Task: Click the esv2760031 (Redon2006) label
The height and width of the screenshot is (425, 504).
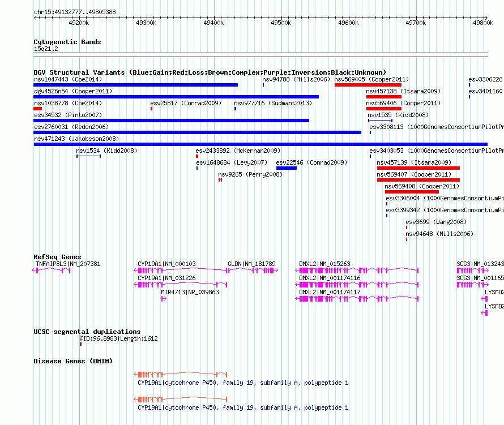Action: tap(71, 127)
